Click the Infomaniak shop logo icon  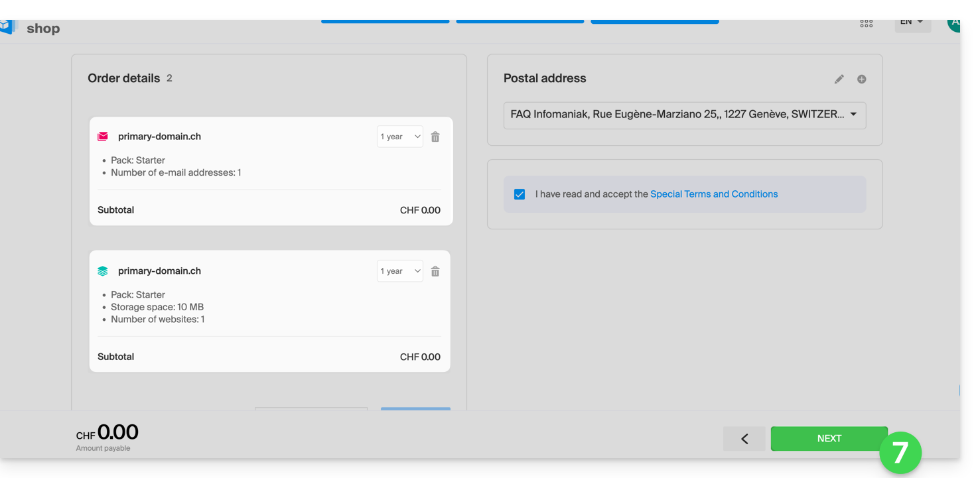[7, 27]
